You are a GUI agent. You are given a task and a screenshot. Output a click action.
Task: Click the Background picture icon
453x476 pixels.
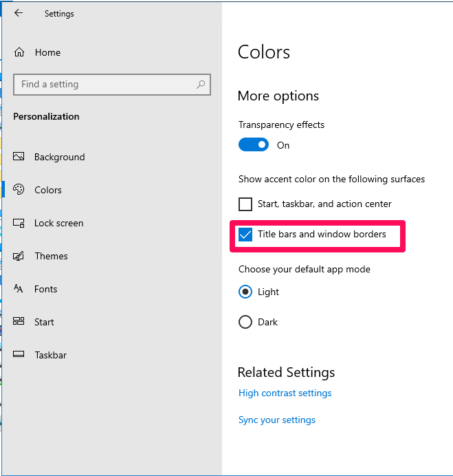(x=19, y=157)
